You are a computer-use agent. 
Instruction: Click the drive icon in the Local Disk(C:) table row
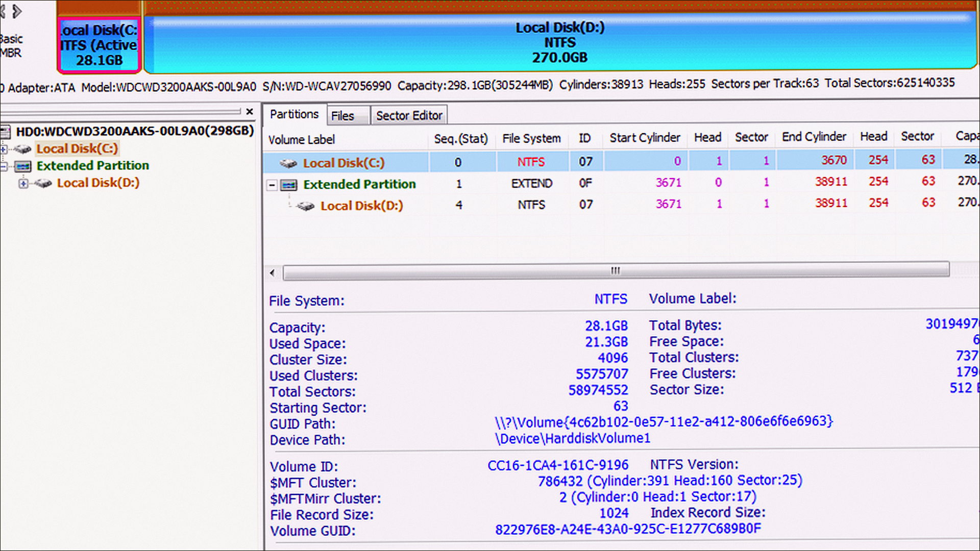288,163
